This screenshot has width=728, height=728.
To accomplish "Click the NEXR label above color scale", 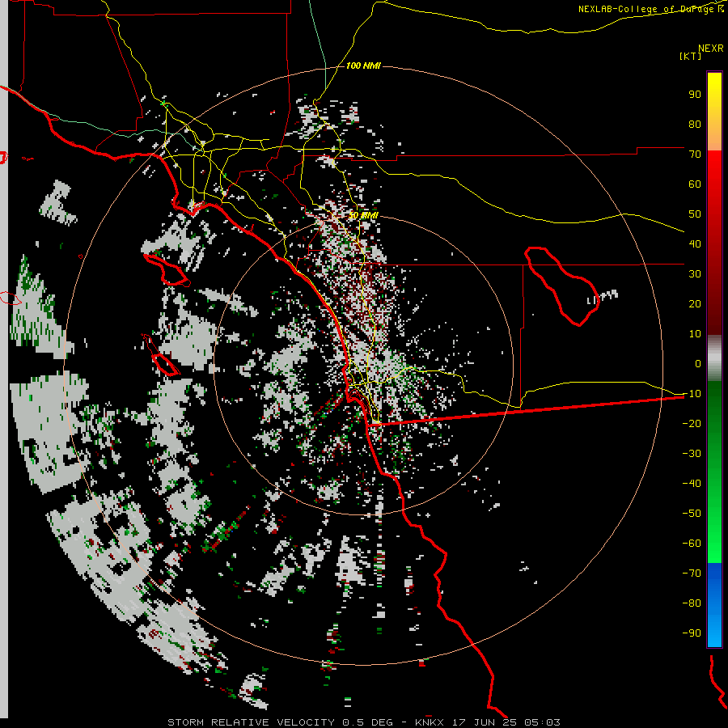I will tap(710, 49).
